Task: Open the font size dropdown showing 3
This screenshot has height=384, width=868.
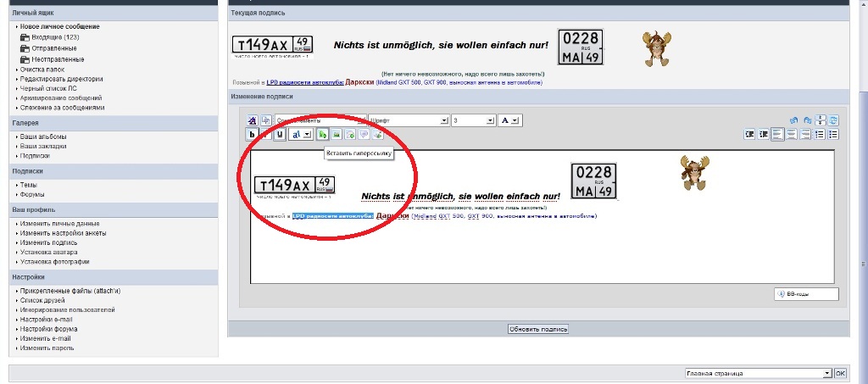Action: click(472, 120)
